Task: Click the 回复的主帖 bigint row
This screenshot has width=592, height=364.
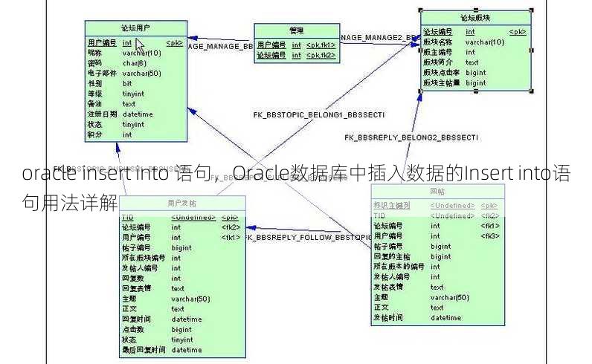Action: click(412, 256)
